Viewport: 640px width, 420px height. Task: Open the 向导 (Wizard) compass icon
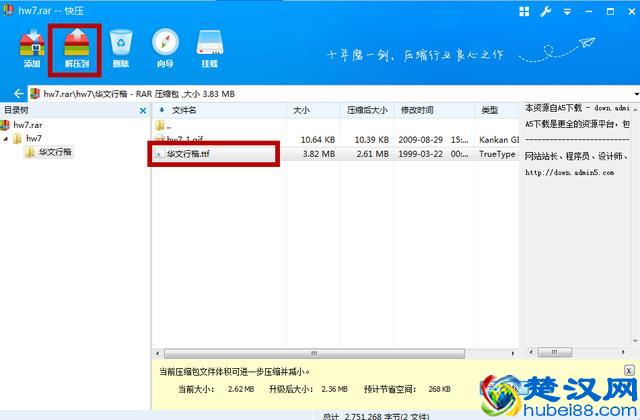click(x=165, y=48)
